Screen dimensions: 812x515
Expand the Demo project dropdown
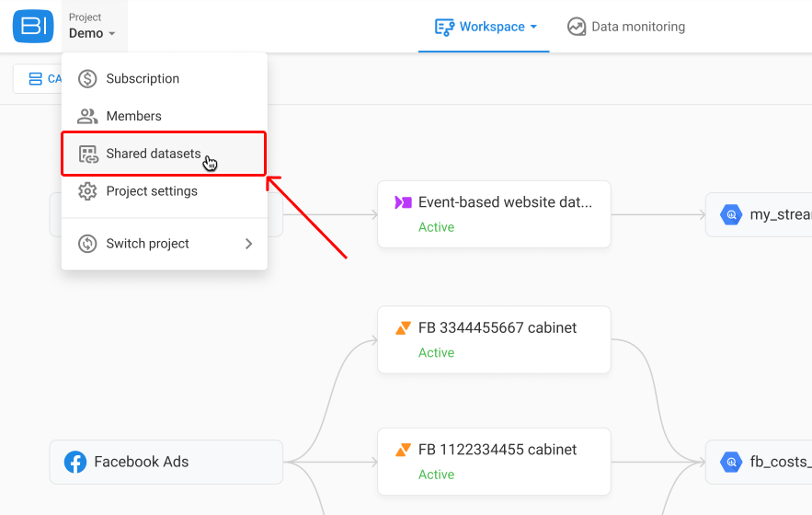tap(92, 26)
